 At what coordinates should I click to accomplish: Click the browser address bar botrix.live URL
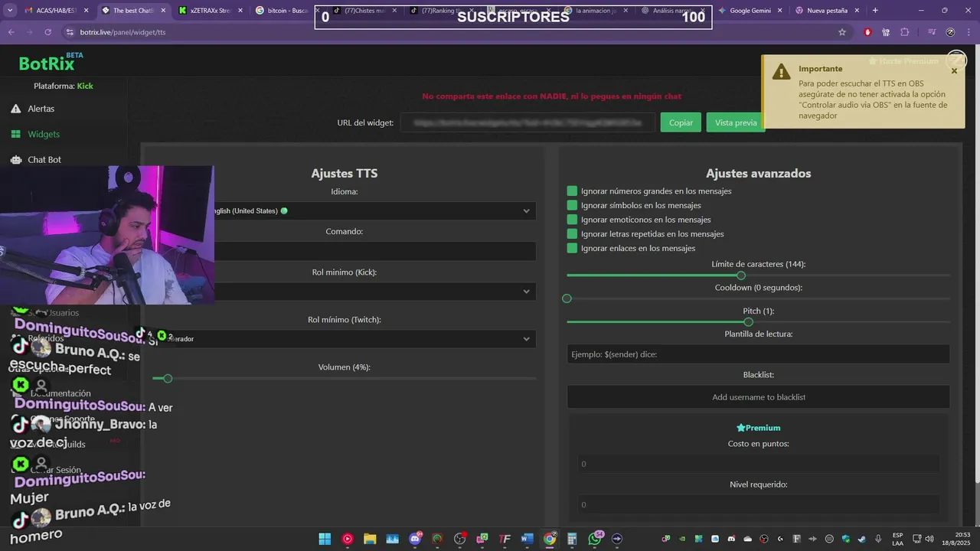(122, 32)
